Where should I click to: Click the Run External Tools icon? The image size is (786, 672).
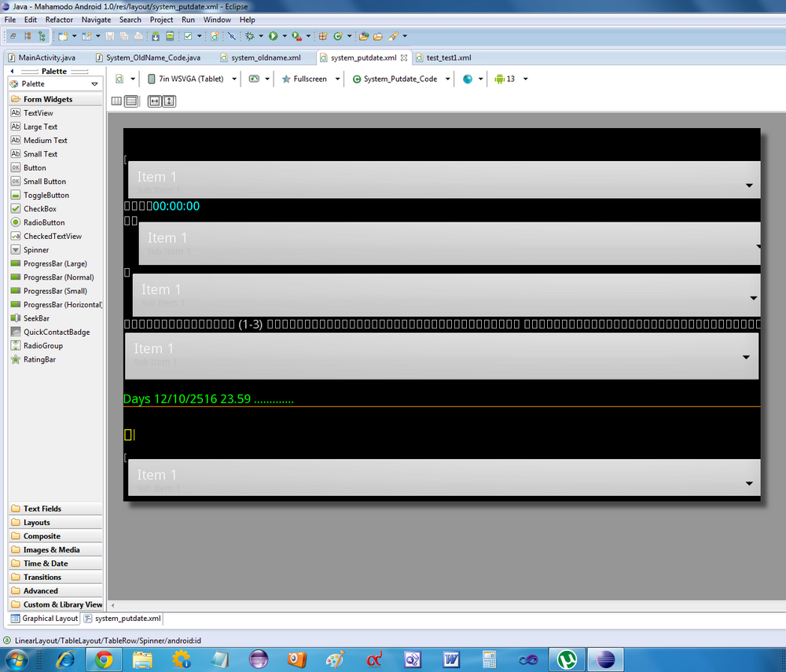pyautogui.click(x=297, y=36)
